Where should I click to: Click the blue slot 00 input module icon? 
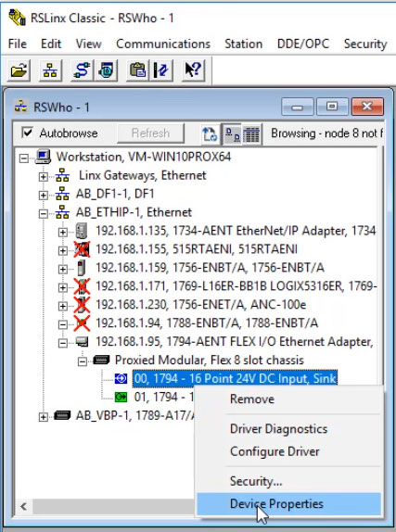[x=121, y=378]
